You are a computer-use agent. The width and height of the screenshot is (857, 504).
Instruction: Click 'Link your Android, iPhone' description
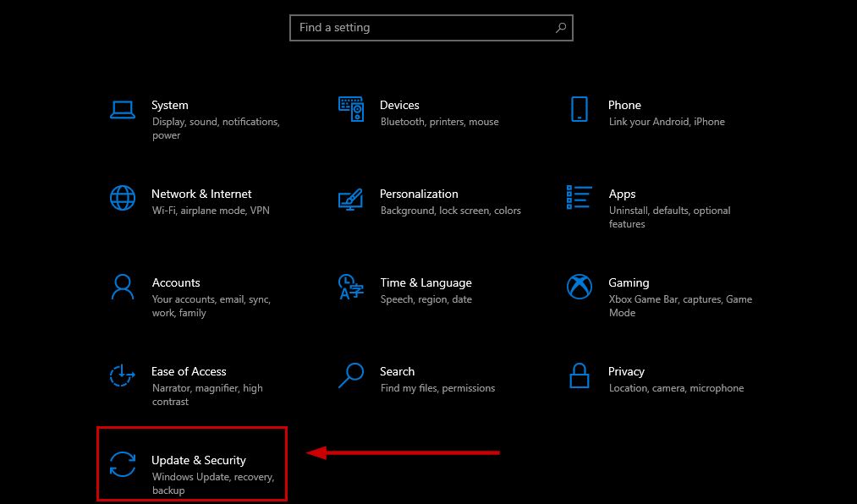[x=667, y=122]
